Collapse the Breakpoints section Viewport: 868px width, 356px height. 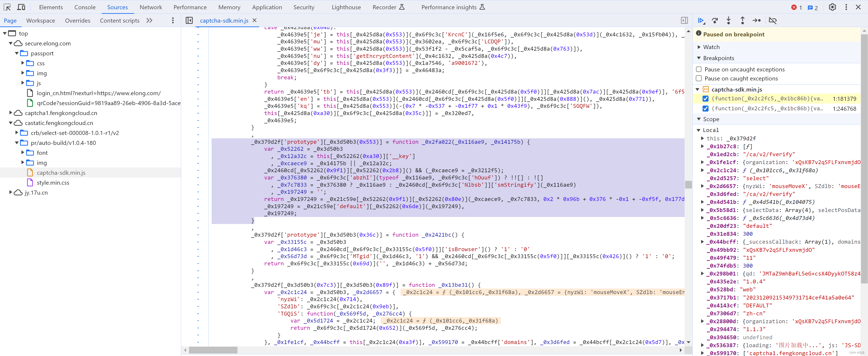coord(699,58)
